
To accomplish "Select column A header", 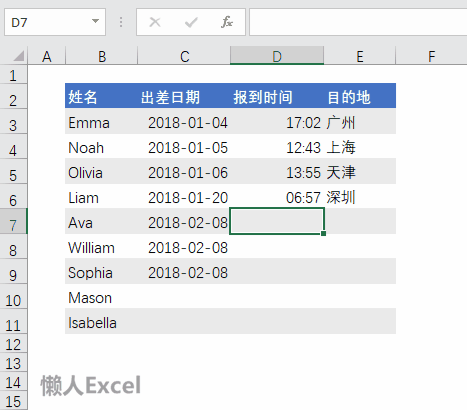I will tap(47, 56).
